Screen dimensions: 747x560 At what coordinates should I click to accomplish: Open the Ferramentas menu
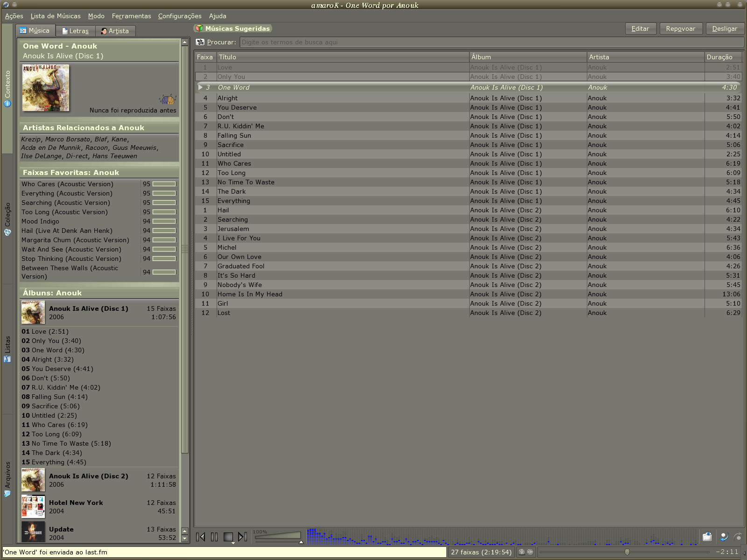pyautogui.click(x=131, y=16)
